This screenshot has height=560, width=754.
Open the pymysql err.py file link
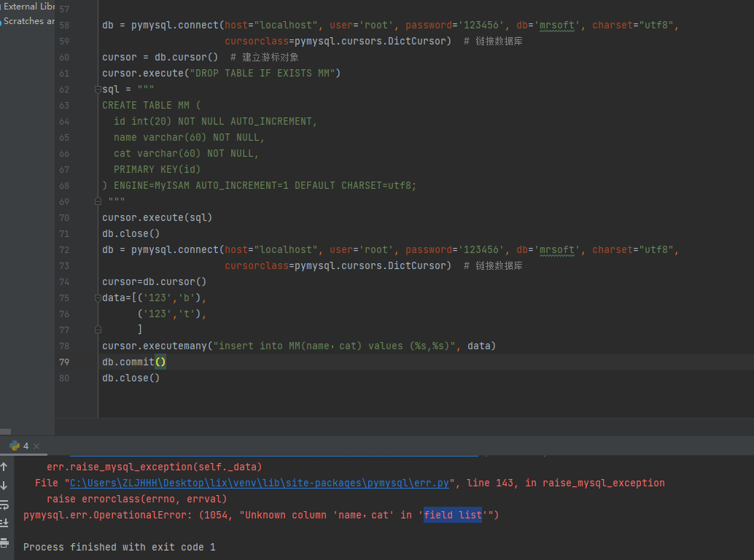click(260, 483)
